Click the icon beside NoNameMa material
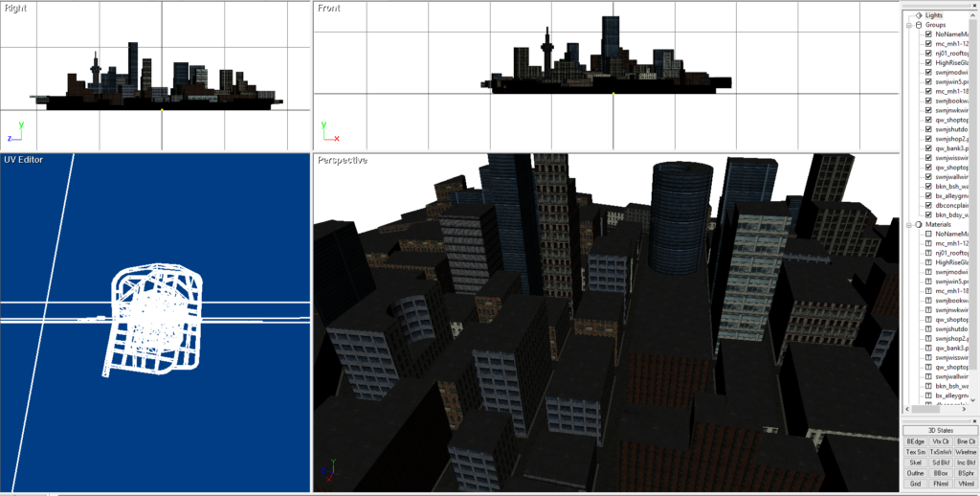This screenshot has width=980, height=496. (928, 234)
